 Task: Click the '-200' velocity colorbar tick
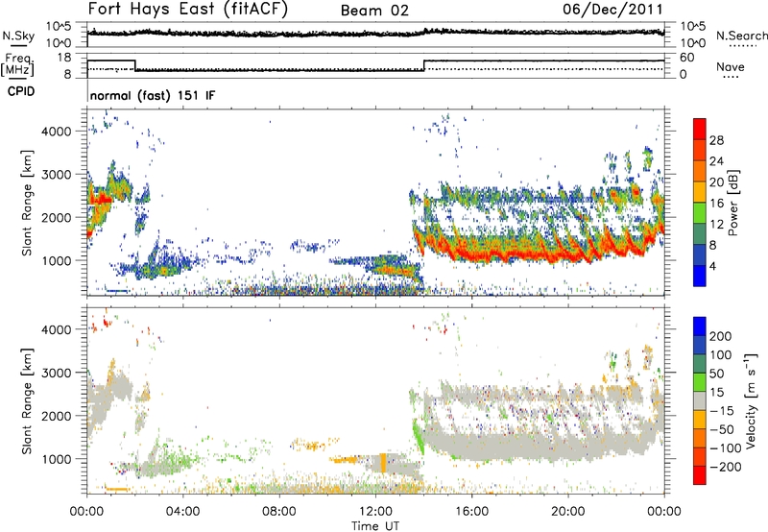click(x=726, y=467)
